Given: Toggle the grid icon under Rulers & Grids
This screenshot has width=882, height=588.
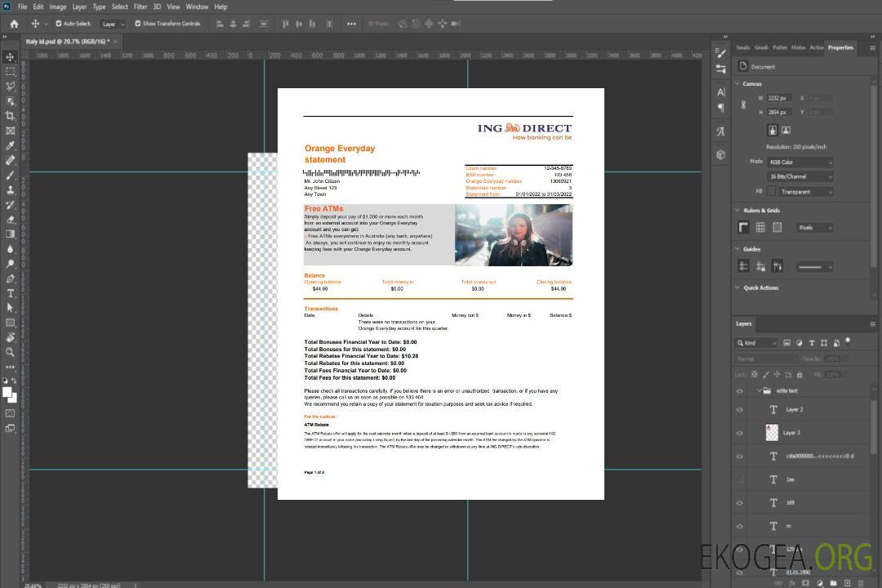Looking at the screenshot, I should click(x=760, y=227).
